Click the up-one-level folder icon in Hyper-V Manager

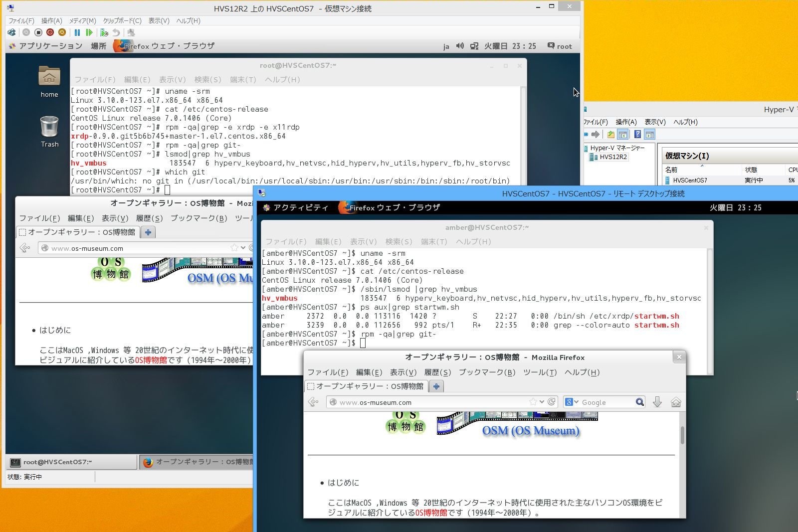pos(610,134)
